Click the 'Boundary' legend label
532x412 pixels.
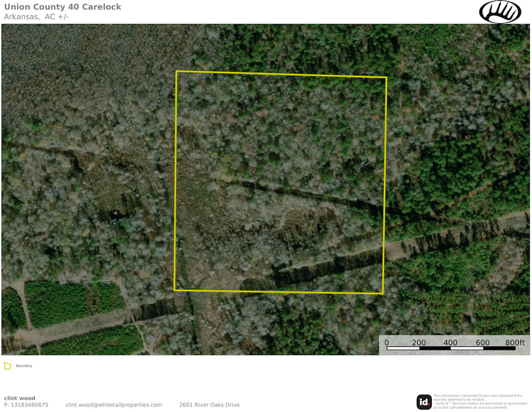tap(24, 366)
